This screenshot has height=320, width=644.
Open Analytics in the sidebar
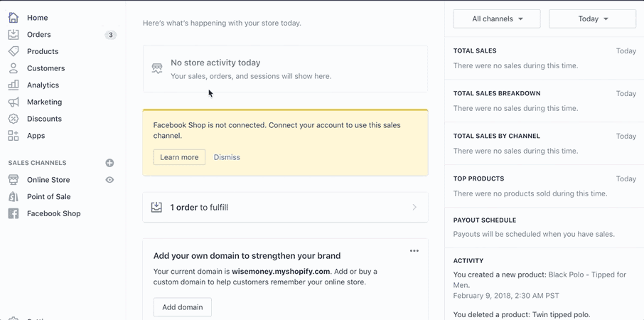pyautogui.click(x=43, y=85)
